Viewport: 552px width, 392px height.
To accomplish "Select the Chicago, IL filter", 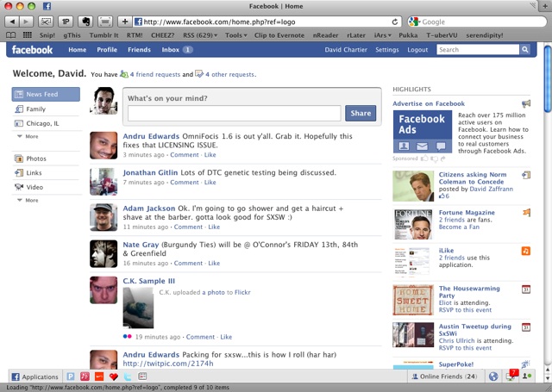I will (x=46, y=123).
